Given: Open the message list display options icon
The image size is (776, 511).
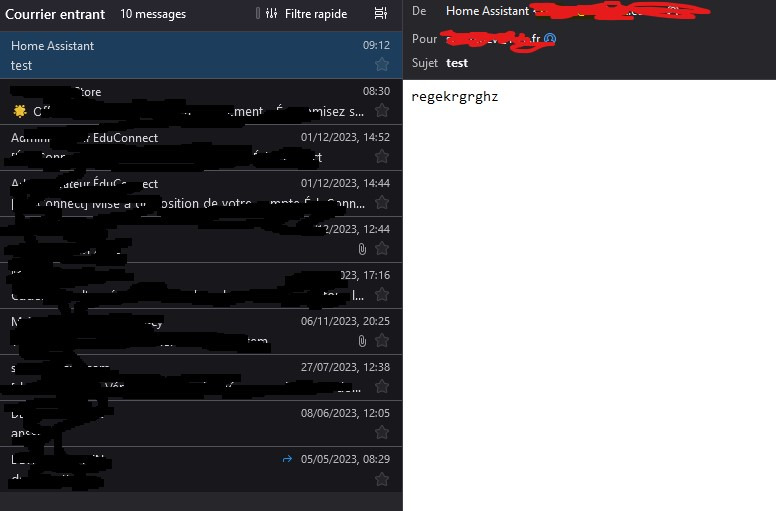Looking at the screenshot, I should pyautogui.click(x=381, y=14).
